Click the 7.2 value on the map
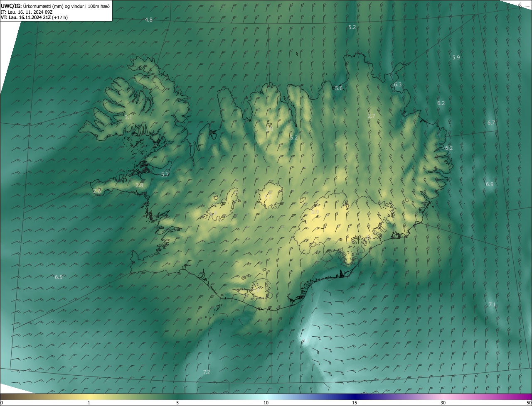 (207, 372)
